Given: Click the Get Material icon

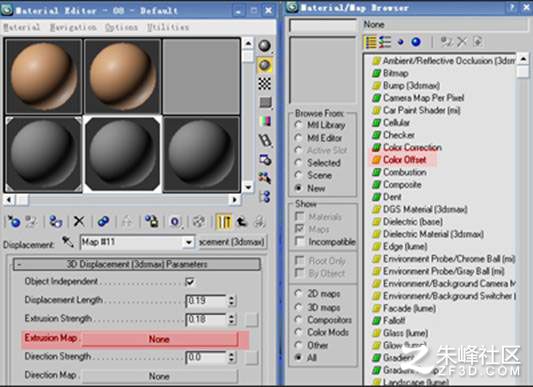Looking at the screenshot, I should coord(14,222).
